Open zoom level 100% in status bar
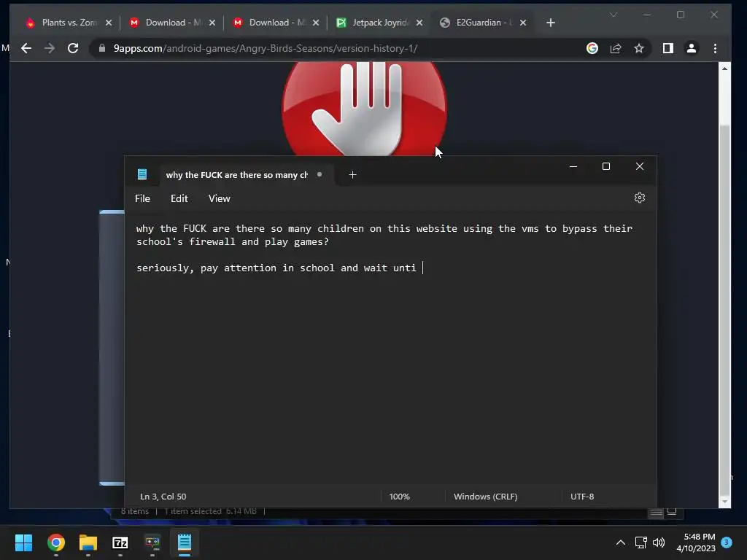Viewport: 747px width, 560px height. [399, 496]
